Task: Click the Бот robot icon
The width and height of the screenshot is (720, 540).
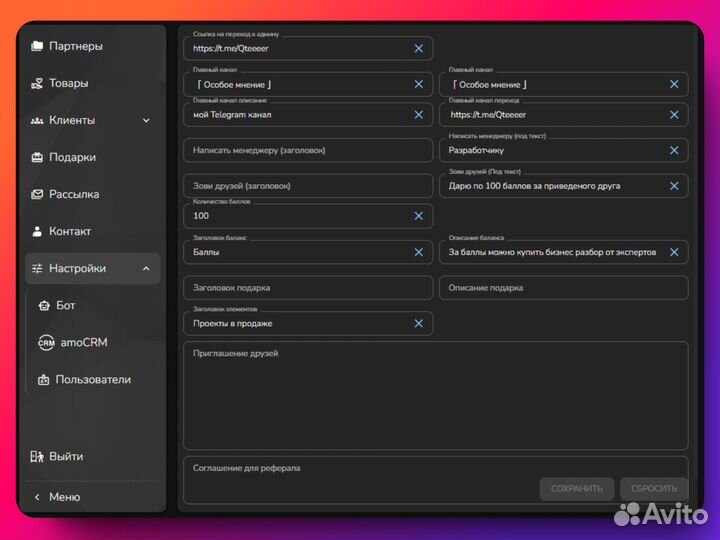Action: pos(44,305)
